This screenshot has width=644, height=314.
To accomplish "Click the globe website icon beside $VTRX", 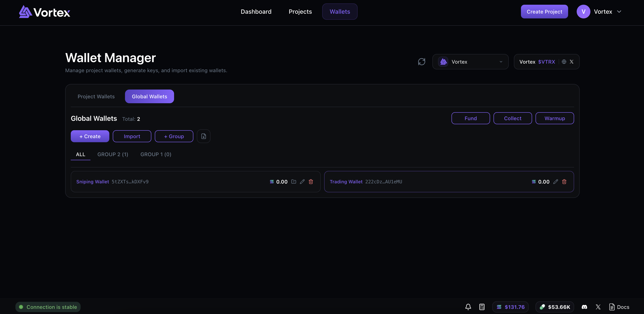I will pos(564,62).
